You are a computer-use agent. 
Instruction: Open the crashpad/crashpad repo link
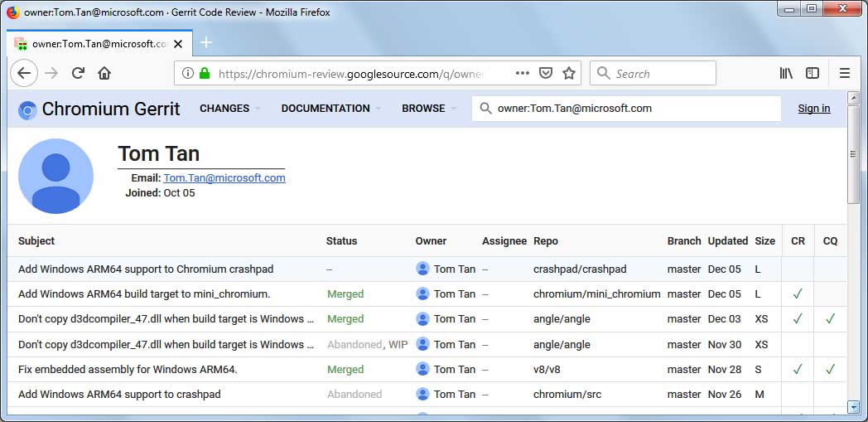point(580,269)
